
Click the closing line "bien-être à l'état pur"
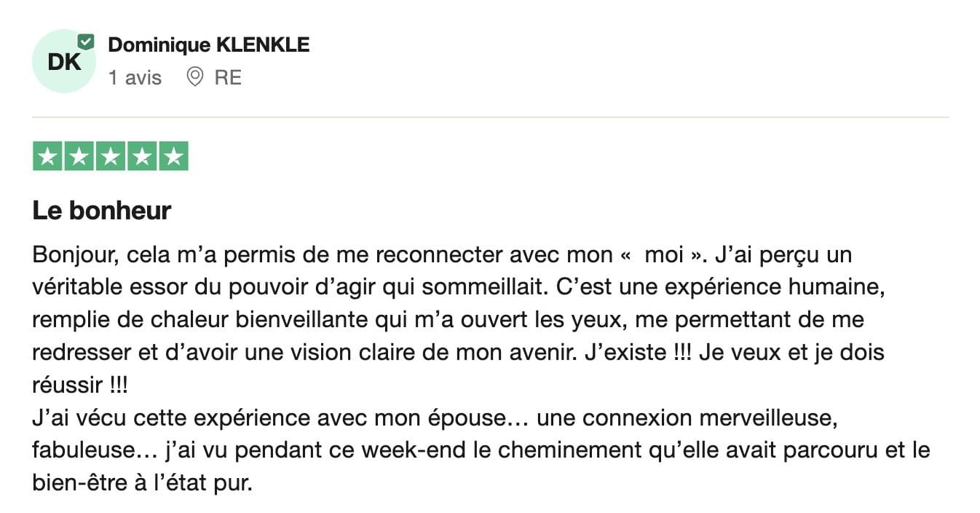click(142, 483)
